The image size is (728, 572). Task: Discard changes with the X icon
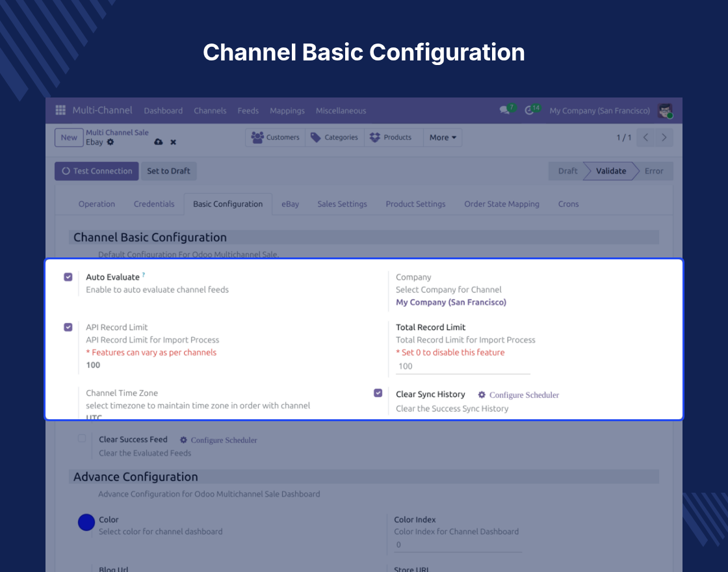[173, 142]
